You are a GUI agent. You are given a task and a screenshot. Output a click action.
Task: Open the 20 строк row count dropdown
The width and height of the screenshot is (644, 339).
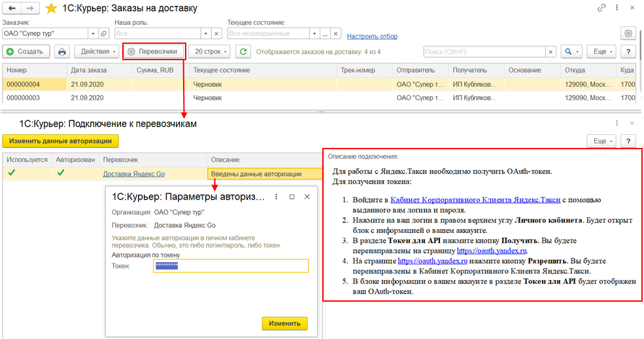(x=209, y=51)
